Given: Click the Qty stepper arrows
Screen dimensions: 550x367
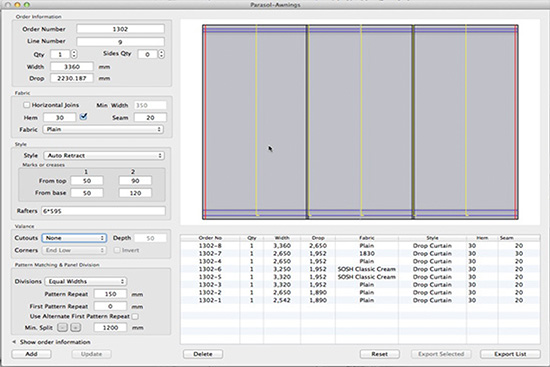Looking at the screenshot, I should [x=74, y=54].
